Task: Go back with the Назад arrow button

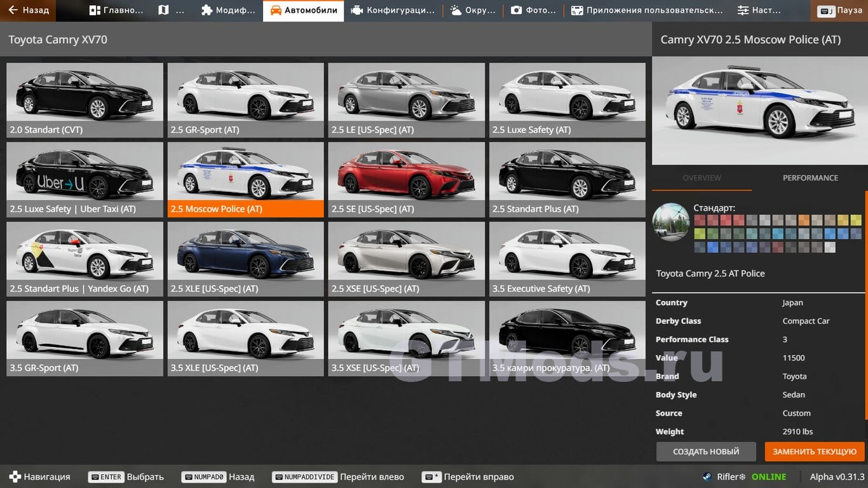Action: [x=28, y=10]
